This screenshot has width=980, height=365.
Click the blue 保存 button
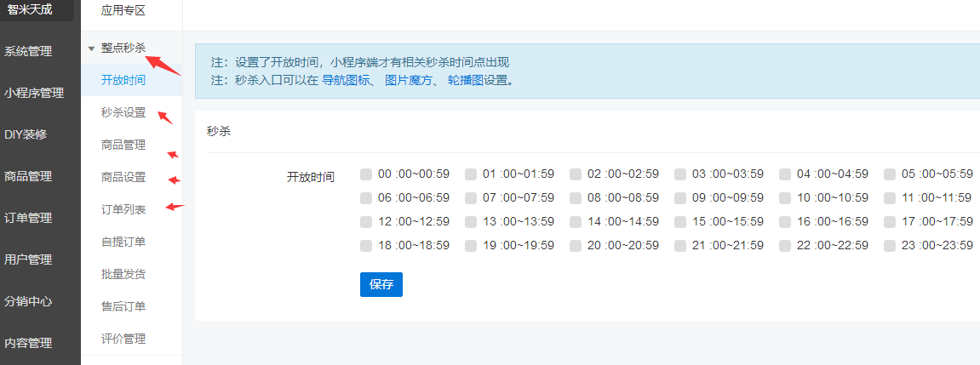[x=381, y=284]
